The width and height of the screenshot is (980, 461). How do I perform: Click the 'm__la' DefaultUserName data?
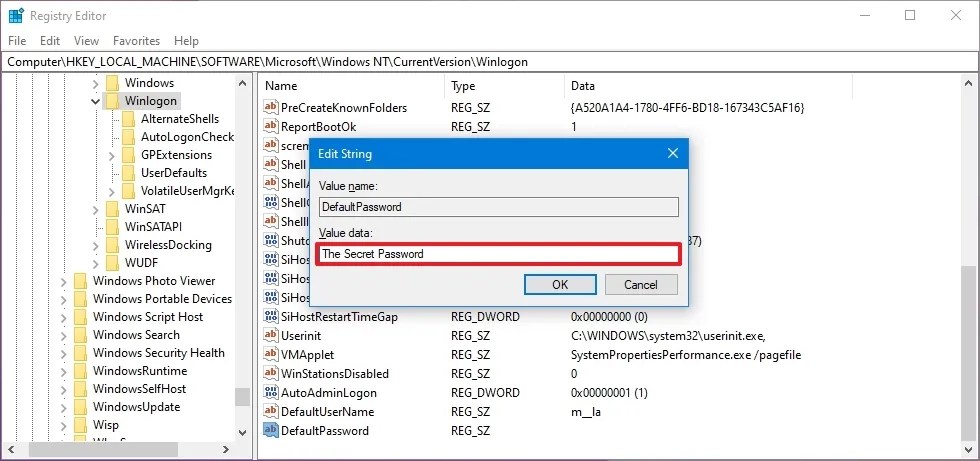point(586,412)
